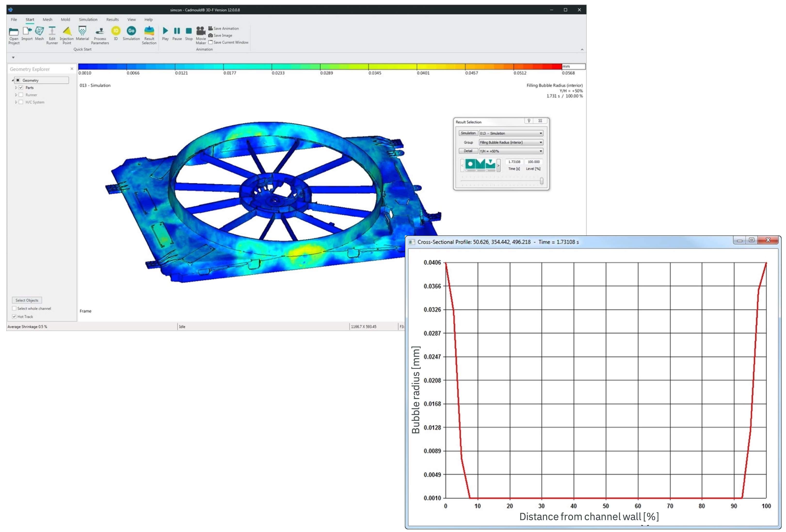This screenshot has height=532, width=786.
Task: Play the animation
Action: click(165, 33)
